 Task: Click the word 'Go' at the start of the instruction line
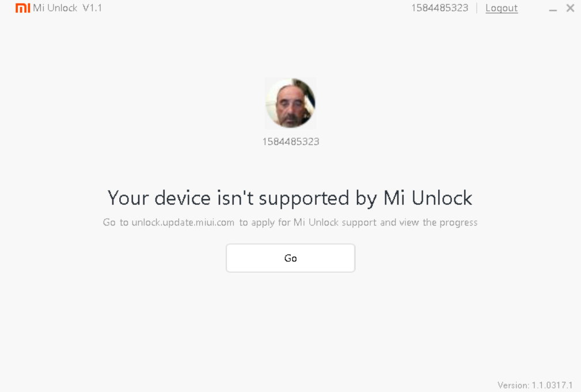click(x=109, y=222)
